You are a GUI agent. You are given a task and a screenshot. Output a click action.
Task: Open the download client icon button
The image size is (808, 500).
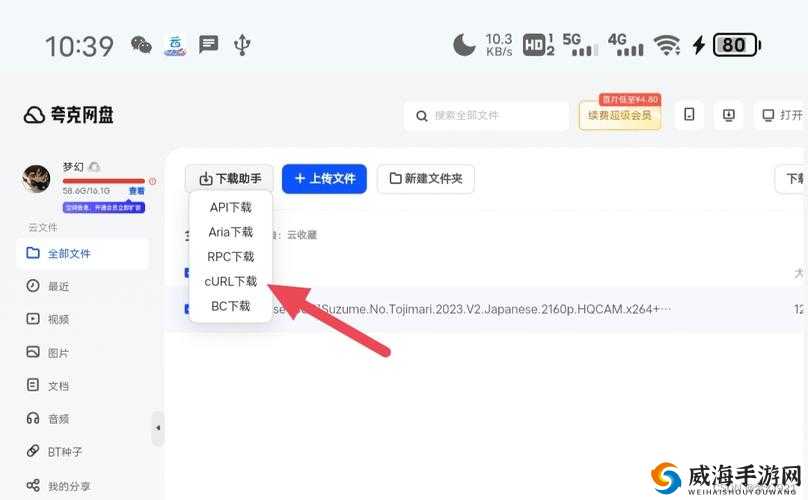tap(729, 114)
